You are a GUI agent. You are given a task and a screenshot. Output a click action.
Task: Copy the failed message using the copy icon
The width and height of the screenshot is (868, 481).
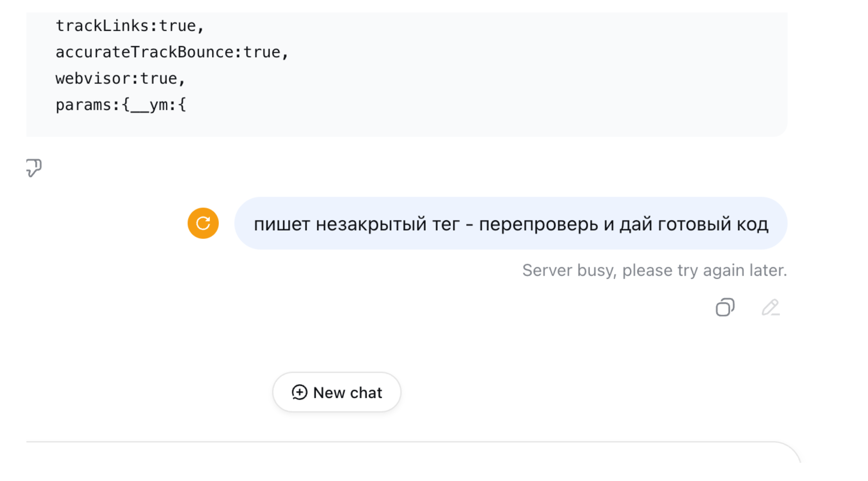pyautogui.click(x=725, y=308)
